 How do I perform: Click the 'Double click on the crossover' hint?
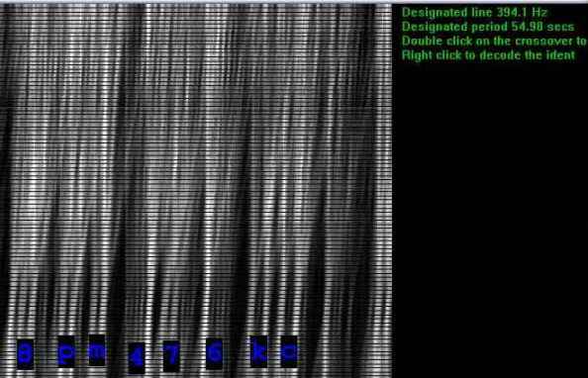click(494, 41)
